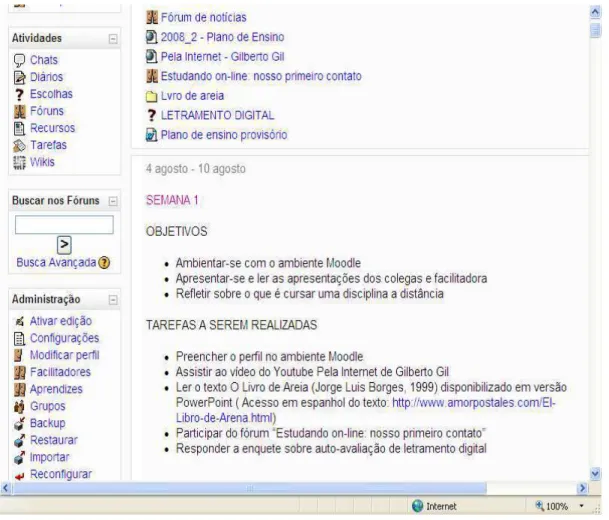Open the LETRAMENTO DIGITAL link

pos(218,115)
